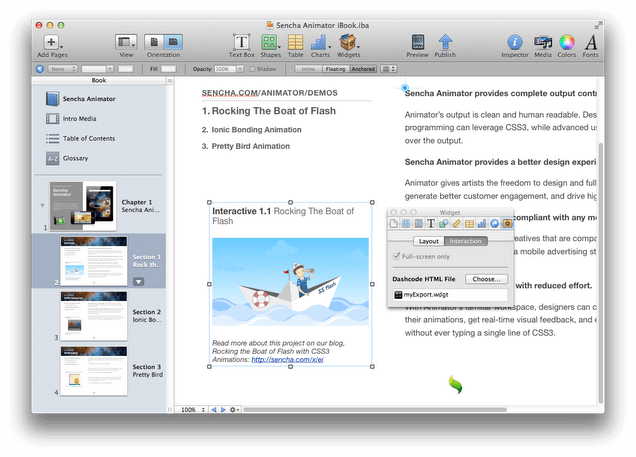
Task: Select Sencha Animator book title in sidebar
Action: pos(89,99)
